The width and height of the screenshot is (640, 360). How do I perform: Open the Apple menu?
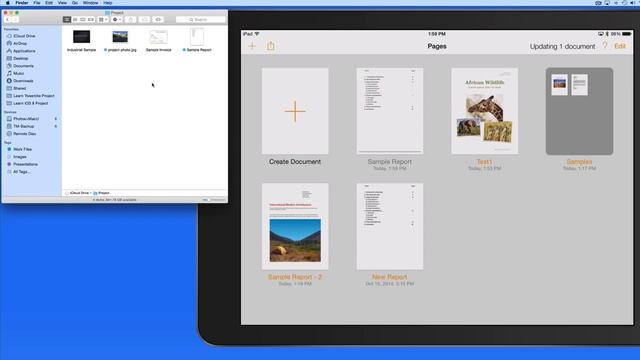click(x=7, y=3)
